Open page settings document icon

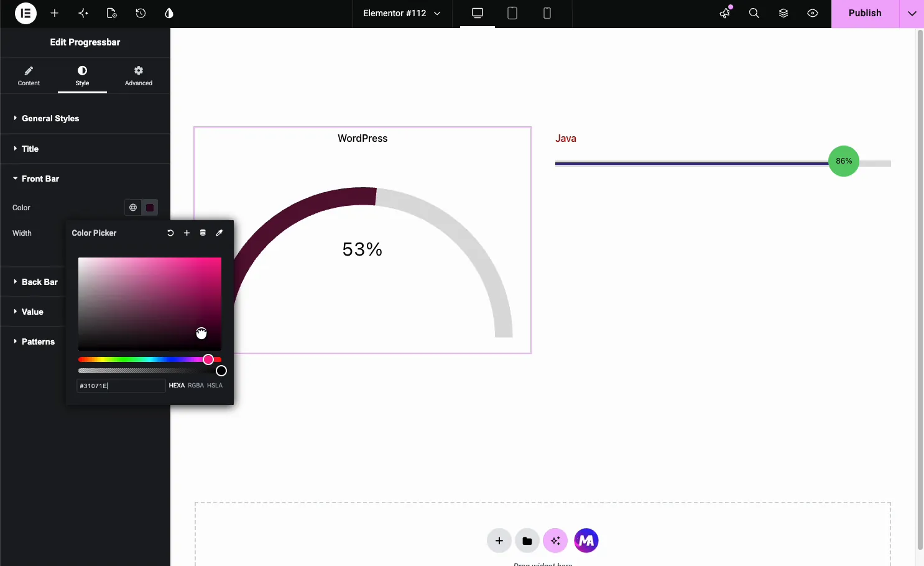click(x=112, y=13)
